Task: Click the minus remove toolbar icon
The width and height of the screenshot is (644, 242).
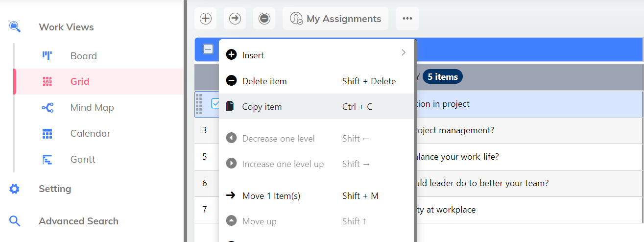Action: tap(264, 19)
